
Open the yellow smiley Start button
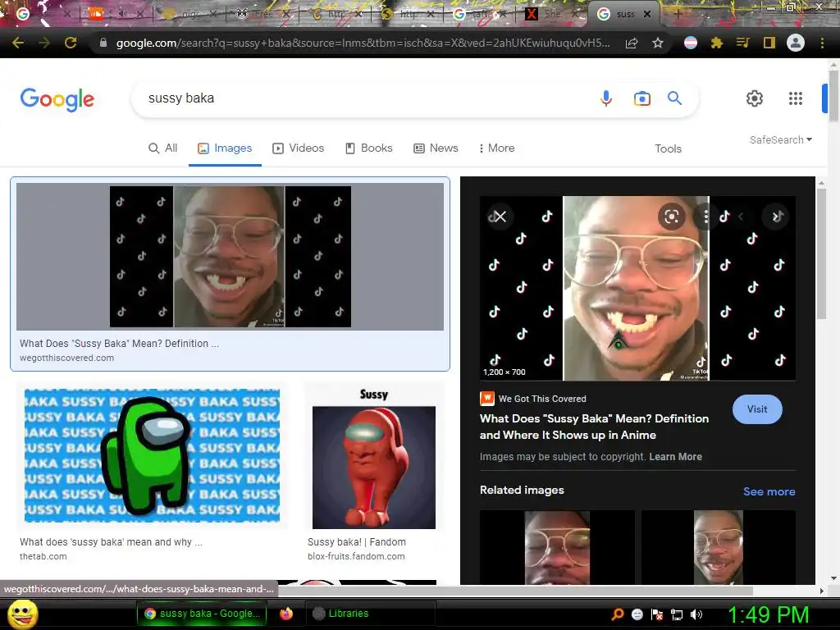point(22,614)
